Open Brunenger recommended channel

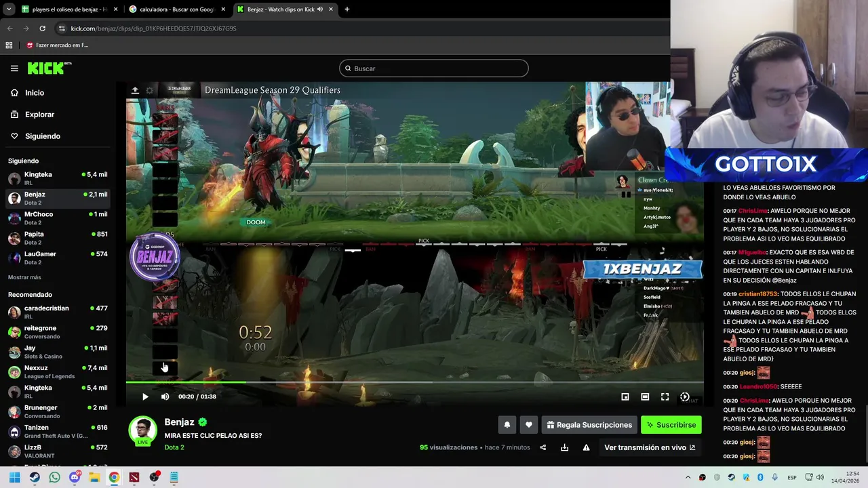[58, 411]
